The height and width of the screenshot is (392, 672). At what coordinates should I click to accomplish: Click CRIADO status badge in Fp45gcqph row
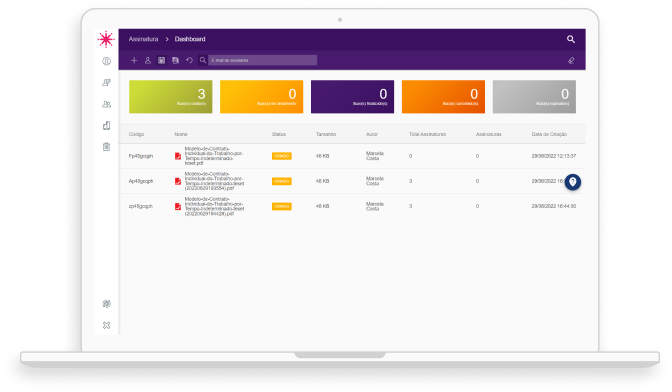point(282,156)
